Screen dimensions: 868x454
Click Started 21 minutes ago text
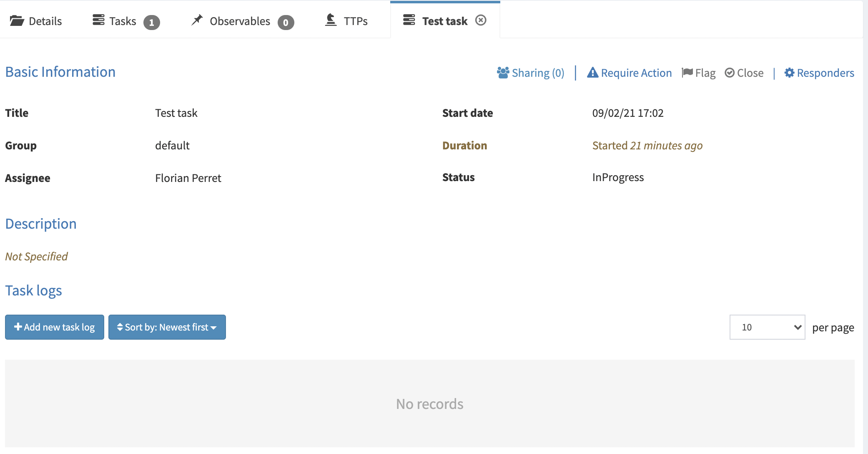pos(647,146)
